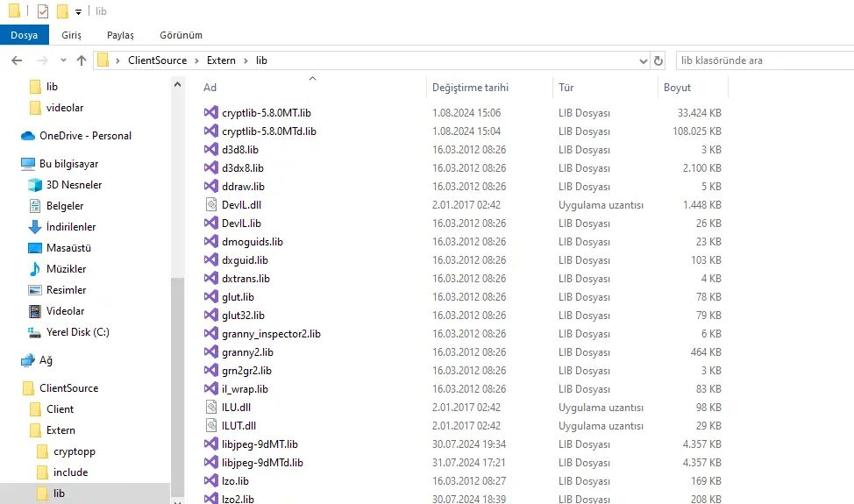Click the navigation pane scrollbar thumb

pyautogui.click(x=177, y=387)
